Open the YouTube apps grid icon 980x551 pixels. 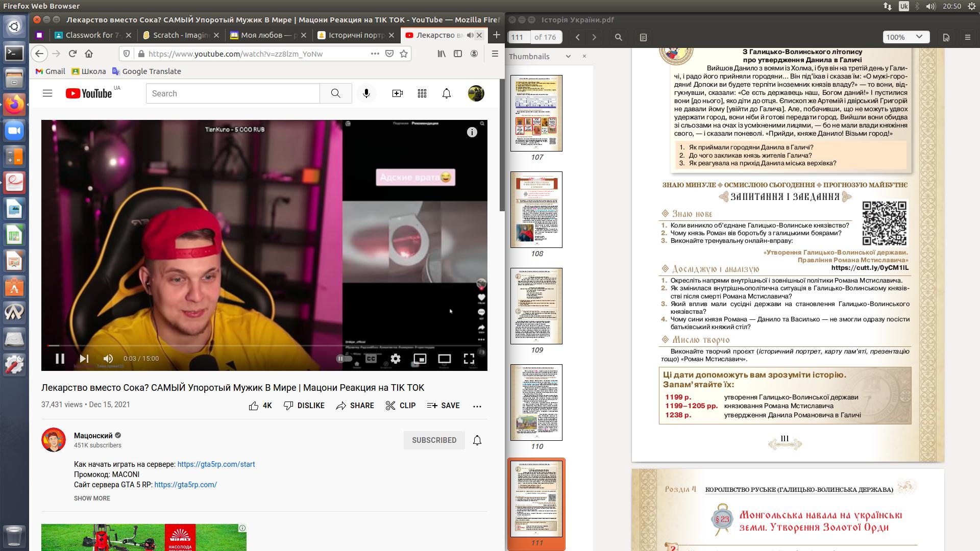pos(422,93)
